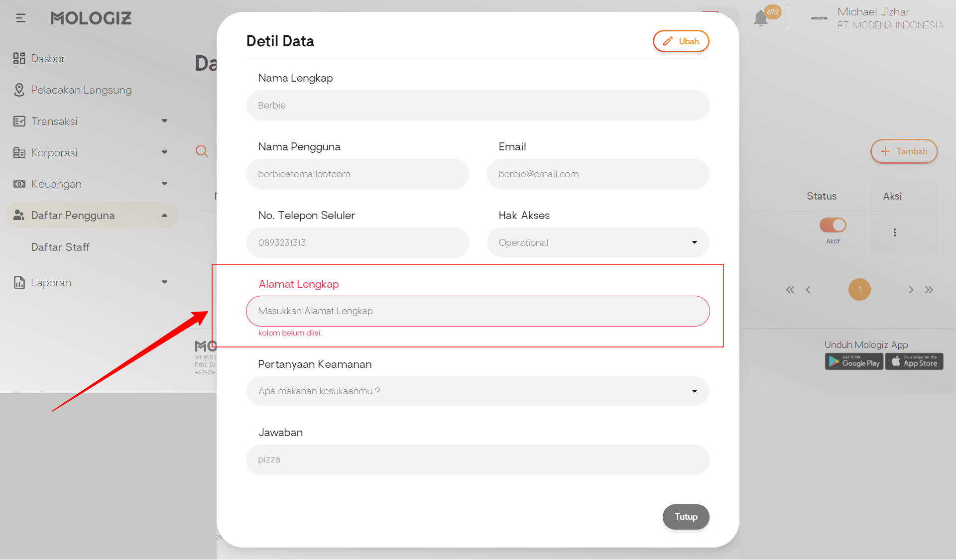Go to the first page arrow
956x560 pixels.
coord(790,290)
